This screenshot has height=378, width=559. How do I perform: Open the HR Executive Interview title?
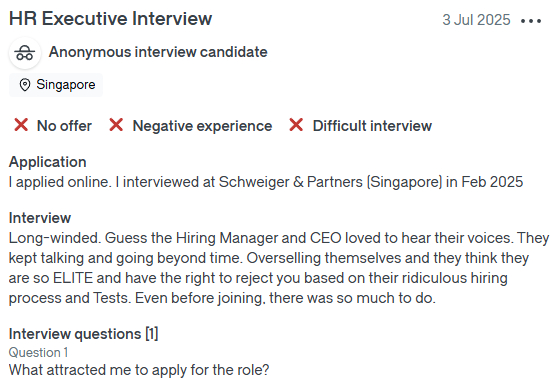111,19
